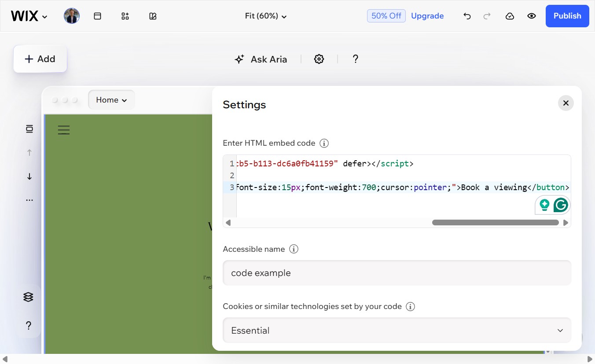Move section up with up arrow
The width and height of the screenshot is (595, 364).
29,153
